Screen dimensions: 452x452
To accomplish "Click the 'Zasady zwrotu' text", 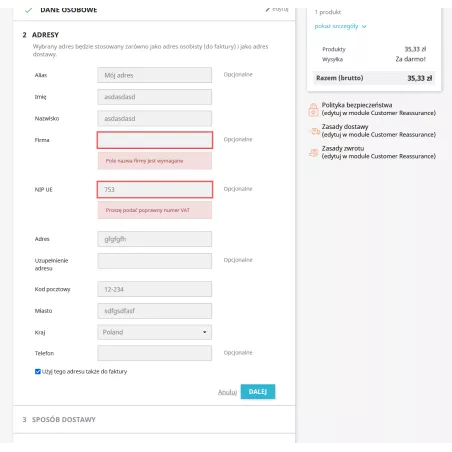I will click(x=343, y=148).
